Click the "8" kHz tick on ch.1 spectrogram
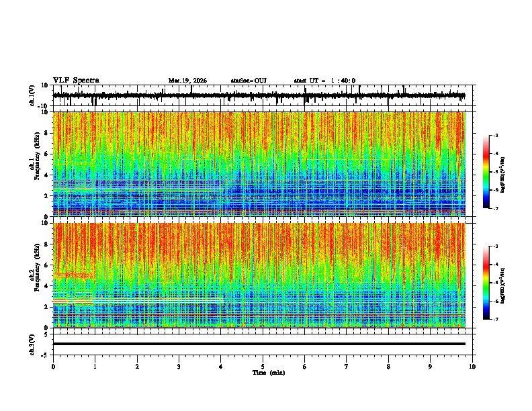Image resolution: width=532 pixels, height=411 pixels. click(x=47, y=133)
